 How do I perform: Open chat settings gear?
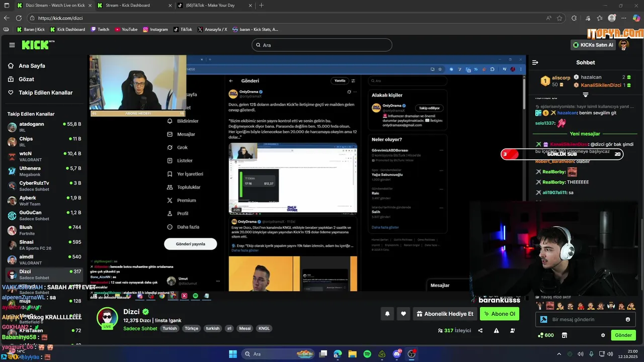click(603, 335)
